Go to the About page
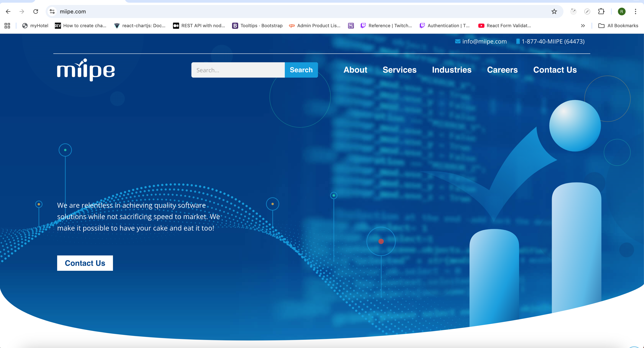 click(x=355, y=70)
